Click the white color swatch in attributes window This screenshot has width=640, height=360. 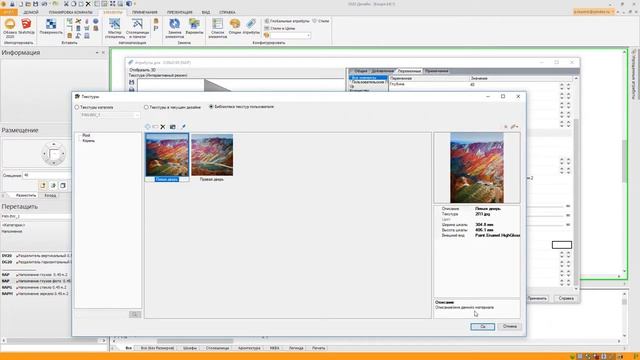tap(562, 245)
